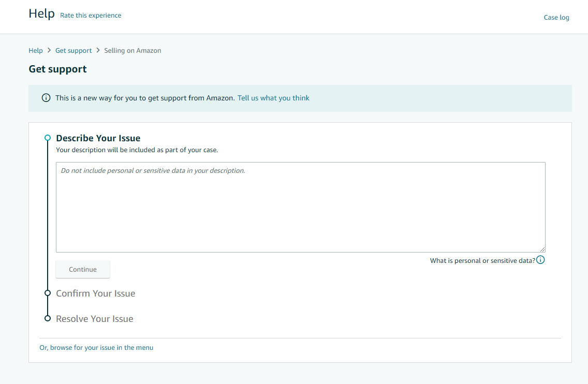The width and height of the screenshot is (588, 384).
Task: Open Tell us what you think link
Action: [273, 98]
